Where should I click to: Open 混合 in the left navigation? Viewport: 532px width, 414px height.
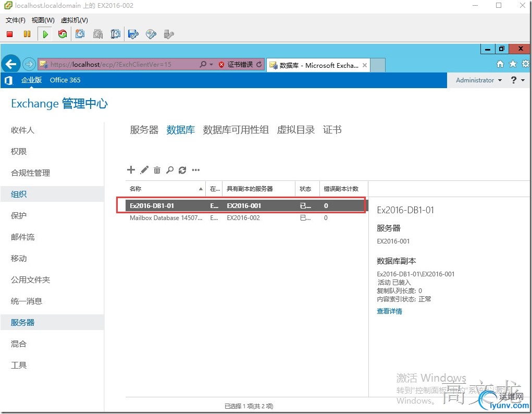(19, 344)
